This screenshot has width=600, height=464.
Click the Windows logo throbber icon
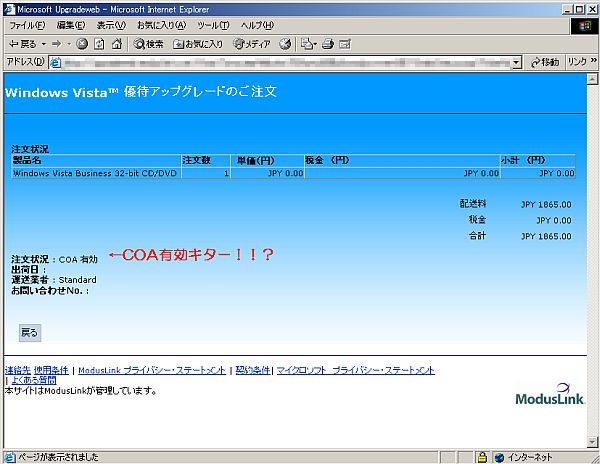pyautogui.click(x=584, y=26)
